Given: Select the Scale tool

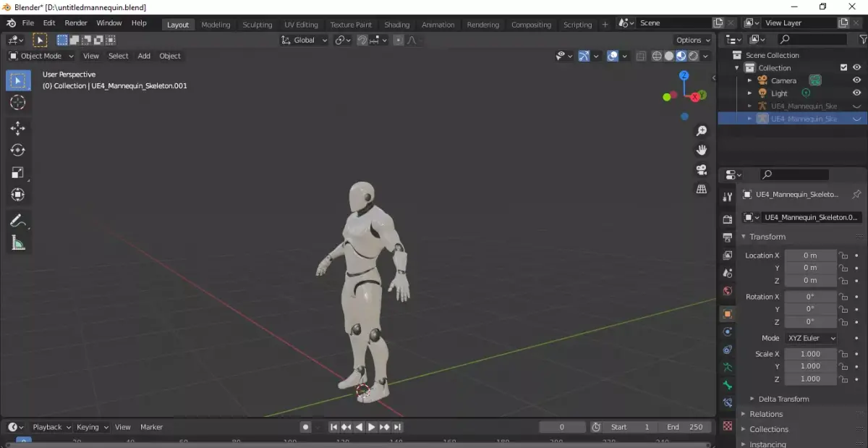Looking at the screenshot, I should click(18, 172).
